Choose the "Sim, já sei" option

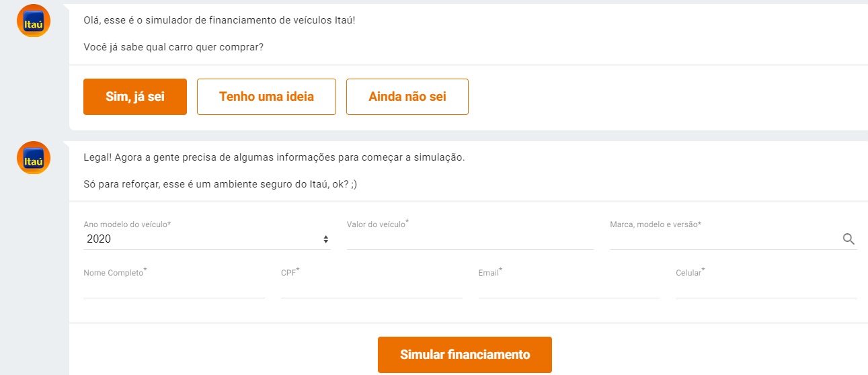click(x=135, y=97)
